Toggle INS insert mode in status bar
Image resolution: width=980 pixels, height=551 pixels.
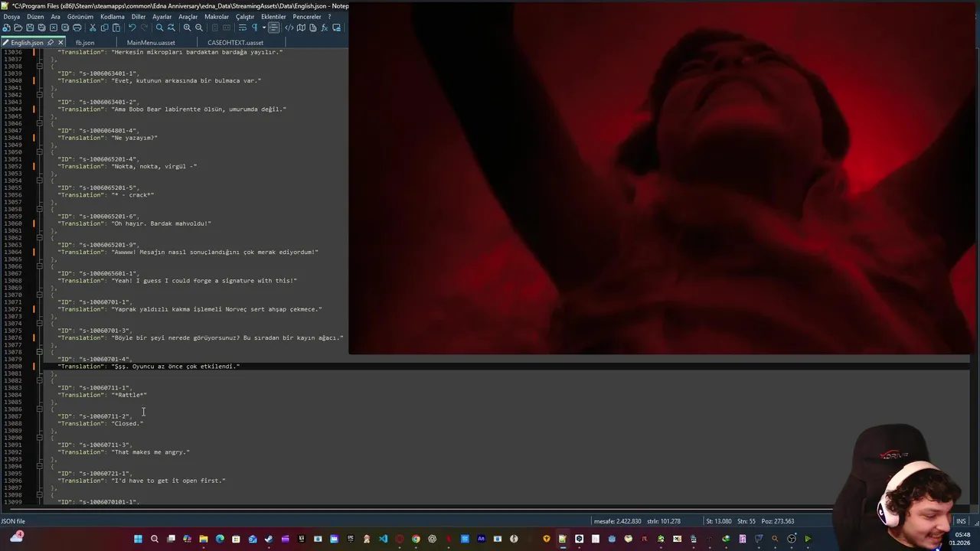tap(960, 521)
